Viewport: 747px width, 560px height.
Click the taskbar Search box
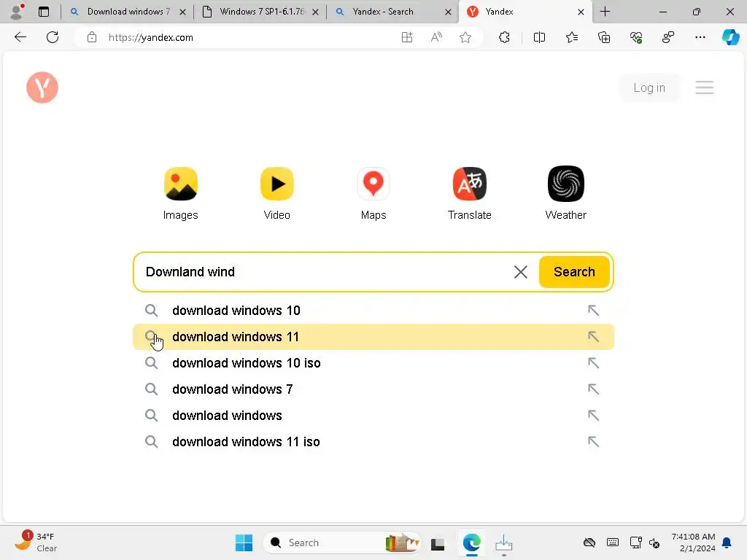tap(341, 542)
